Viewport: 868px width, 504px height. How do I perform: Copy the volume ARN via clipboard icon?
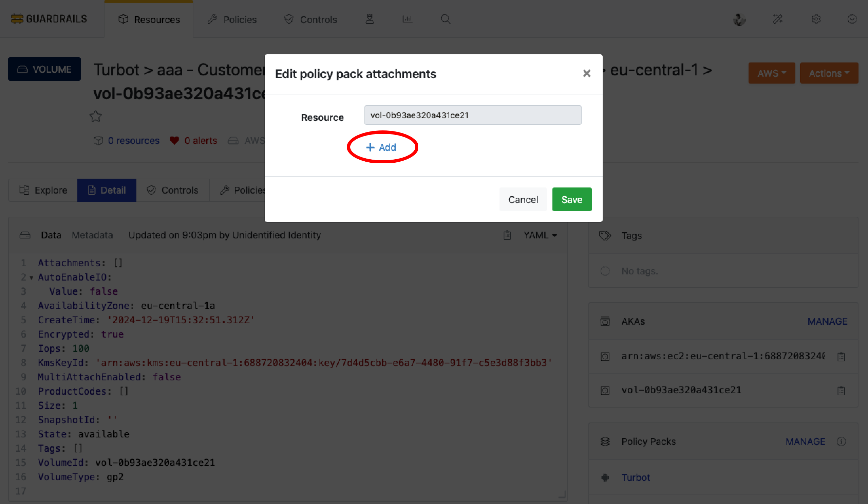(841, 356)
